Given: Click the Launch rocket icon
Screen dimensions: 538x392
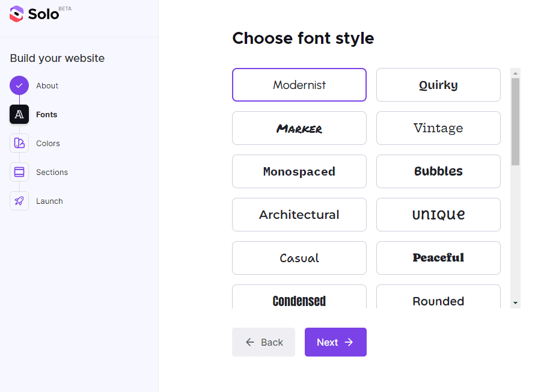Looking at the screenshot, I should click(x=19, y=201).
